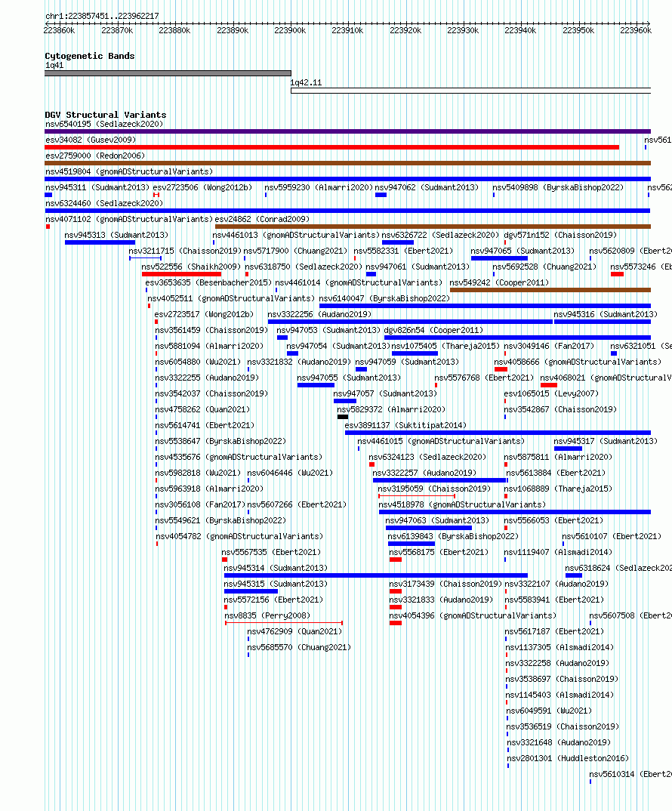Click nsv4461013 (gnomADStructuralVariants) label

pyautogui.click(x=296, y=236)
